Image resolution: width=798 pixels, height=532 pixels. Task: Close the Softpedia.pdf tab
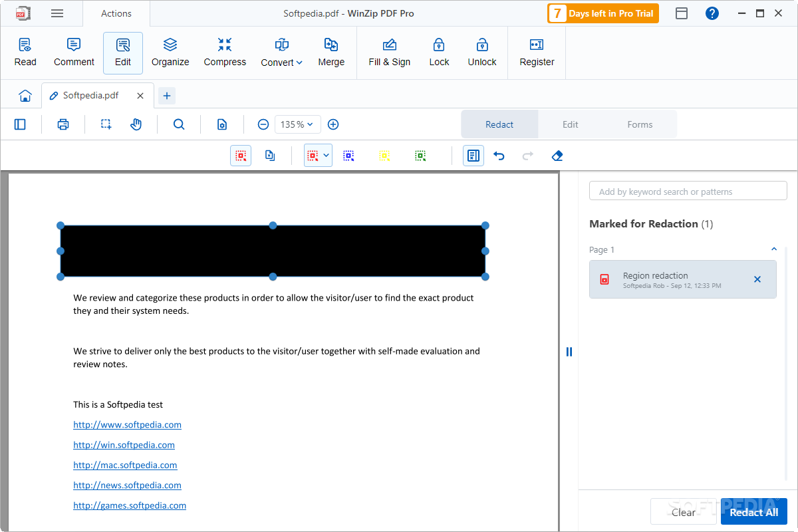coord(140,96)
